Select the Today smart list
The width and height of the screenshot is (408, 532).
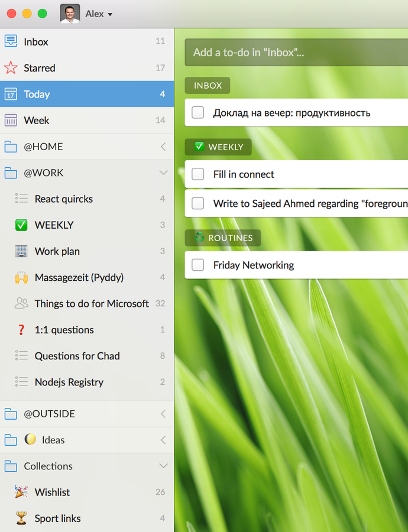pos(87,94)
